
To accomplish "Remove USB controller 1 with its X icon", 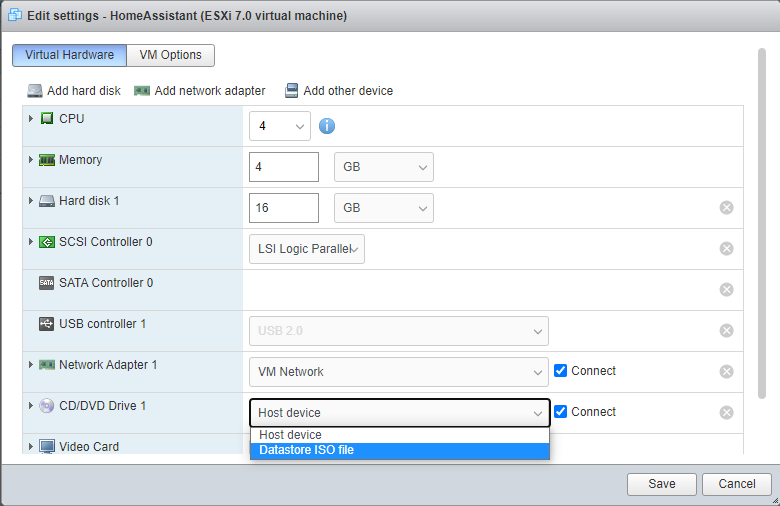I will point(727,331).
